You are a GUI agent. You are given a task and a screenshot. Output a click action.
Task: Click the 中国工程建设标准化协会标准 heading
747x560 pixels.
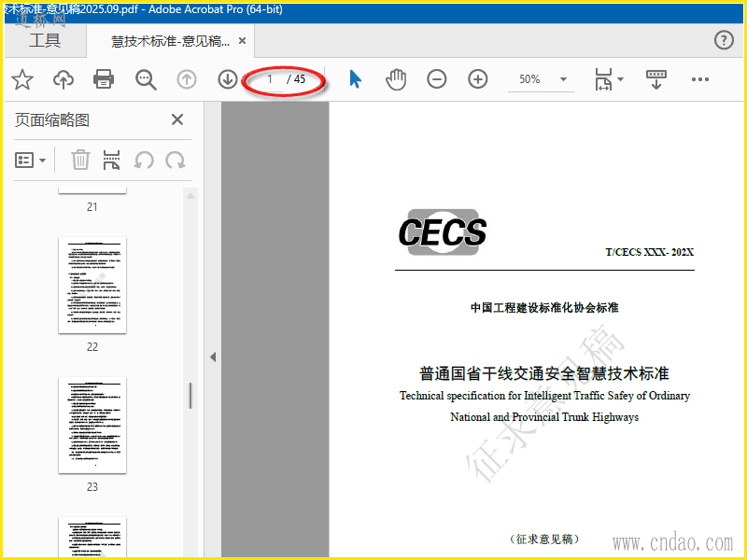click(x=544, y=308)
